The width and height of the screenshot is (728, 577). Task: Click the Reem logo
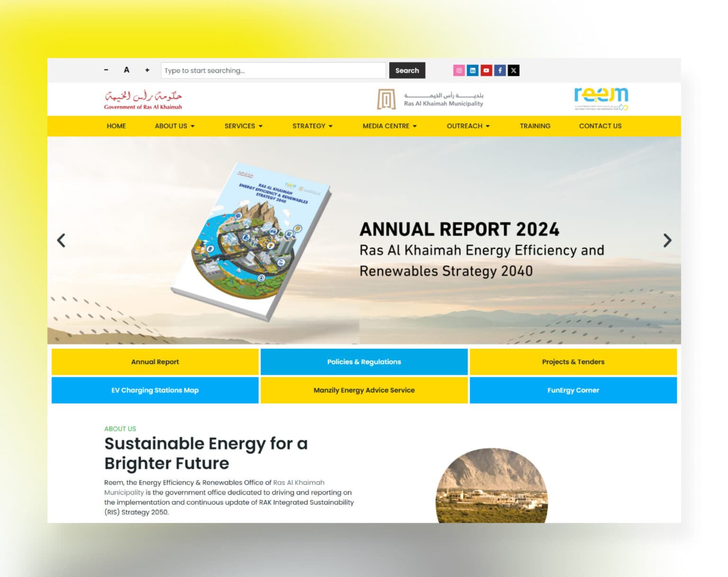tap(601, 99)
